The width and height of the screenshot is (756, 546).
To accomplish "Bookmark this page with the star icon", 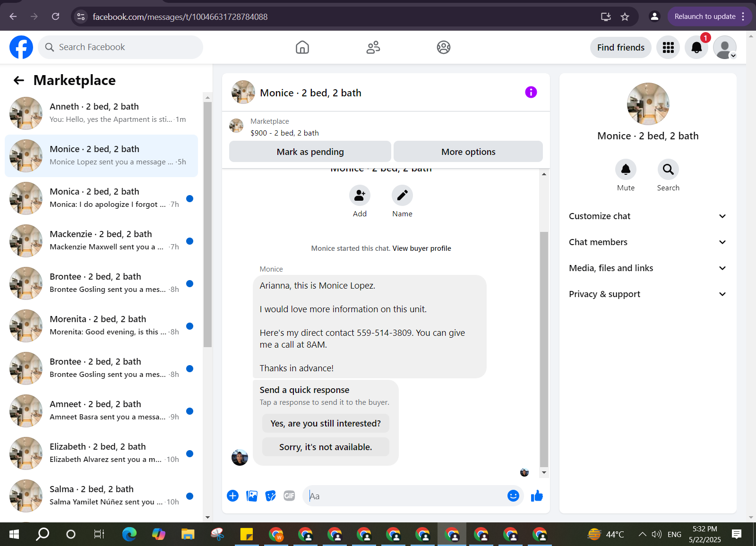I will pyautogui.click(x=625, y=17).
